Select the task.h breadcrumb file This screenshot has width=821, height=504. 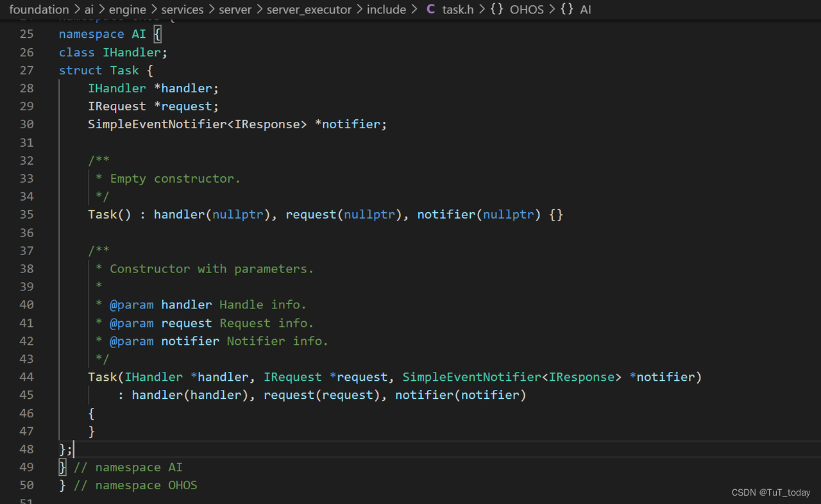point(459,10)
